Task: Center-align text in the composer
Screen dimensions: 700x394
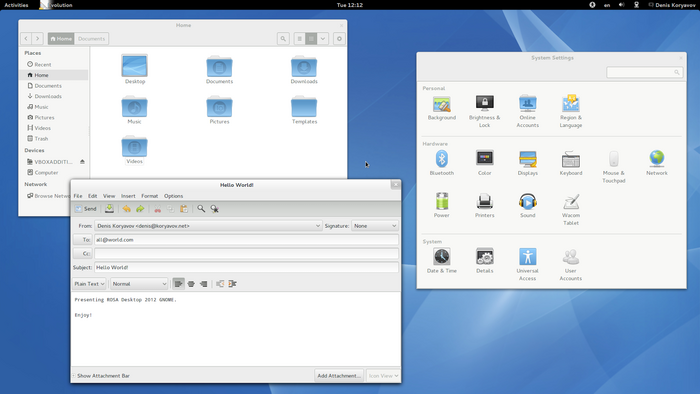Action: click(191, 284)
